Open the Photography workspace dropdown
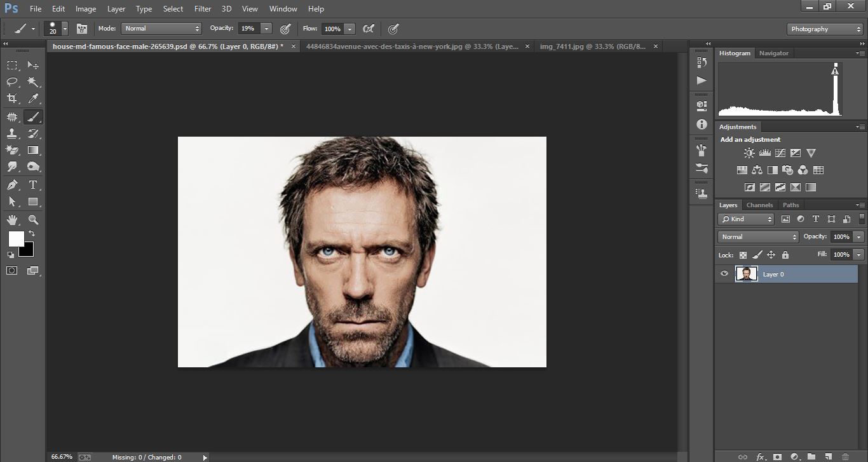 (824, 29)
